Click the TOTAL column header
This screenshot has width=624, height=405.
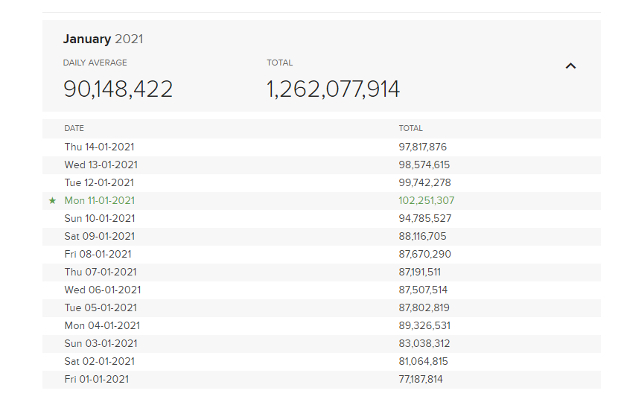[410, 128]
